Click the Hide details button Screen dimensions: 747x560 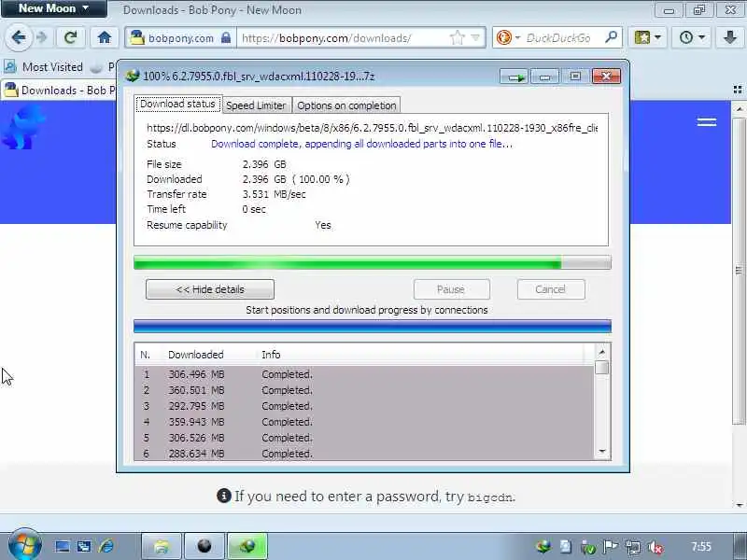(210, 289)
